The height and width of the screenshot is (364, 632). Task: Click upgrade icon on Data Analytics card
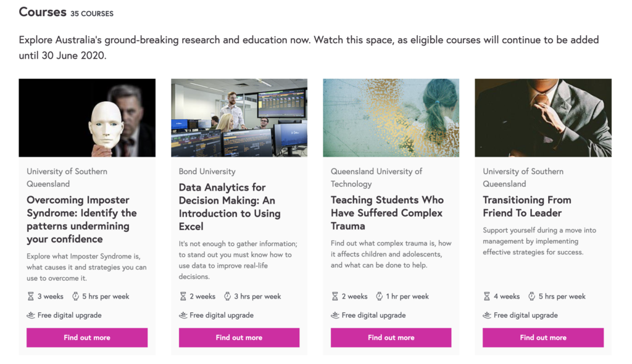tap(183, 315)
